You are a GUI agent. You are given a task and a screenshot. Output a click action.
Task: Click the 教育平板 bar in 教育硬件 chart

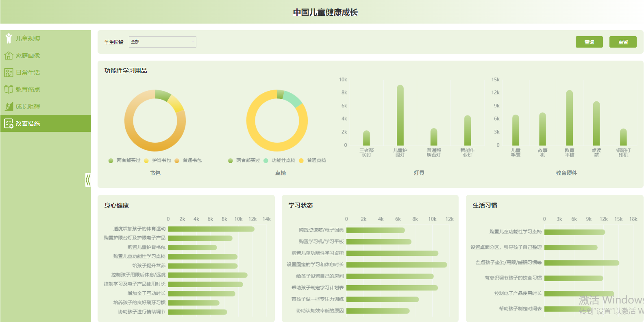[x=570, y=118]
